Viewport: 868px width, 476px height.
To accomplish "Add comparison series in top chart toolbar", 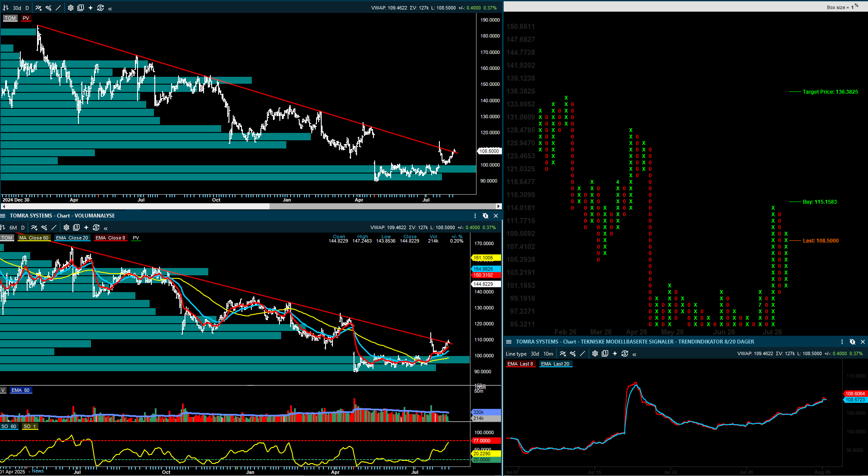I will click(48, 8).
